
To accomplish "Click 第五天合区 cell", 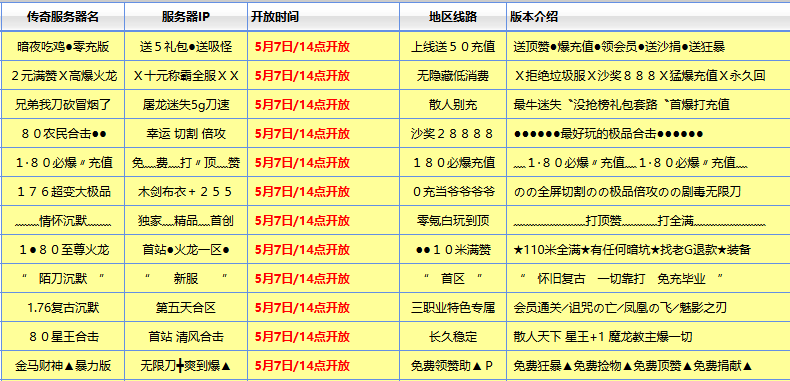I will 186,307.
